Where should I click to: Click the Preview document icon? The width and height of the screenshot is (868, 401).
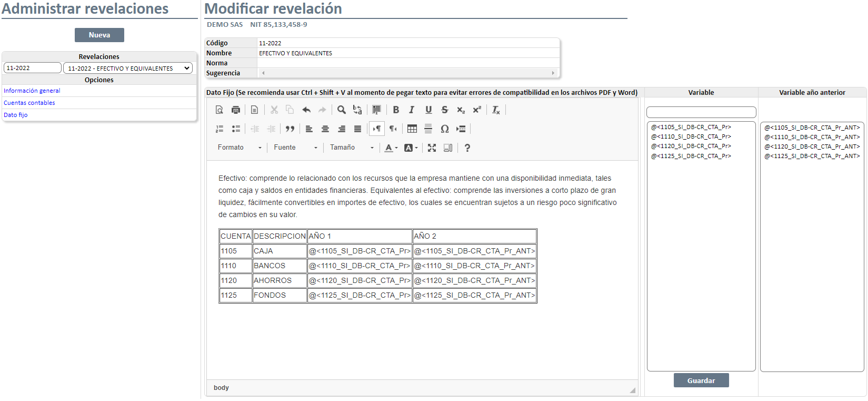point(220,110)
